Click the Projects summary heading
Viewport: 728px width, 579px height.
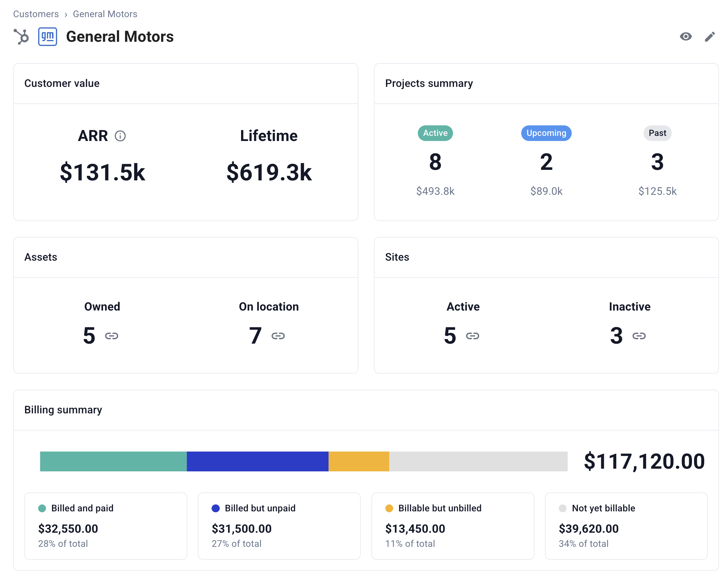tap(429, 84)
